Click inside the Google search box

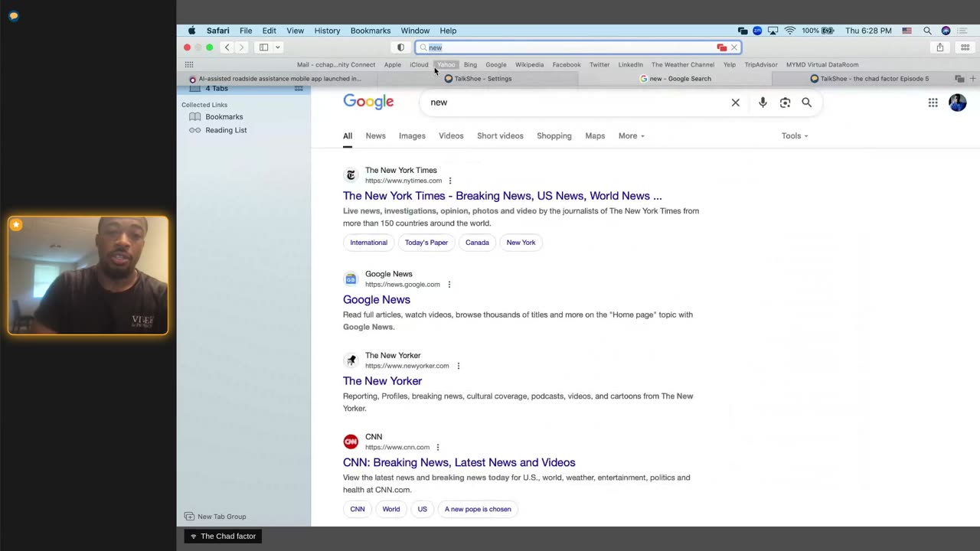pos(574,103)
